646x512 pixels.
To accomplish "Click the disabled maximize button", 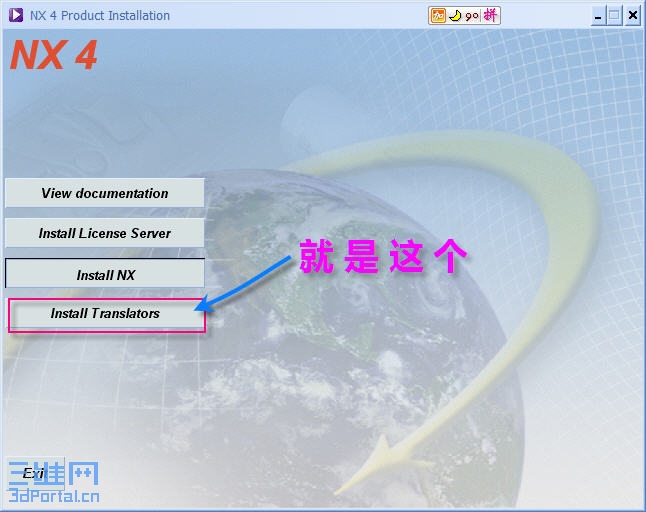I will (x=615, y=16).
